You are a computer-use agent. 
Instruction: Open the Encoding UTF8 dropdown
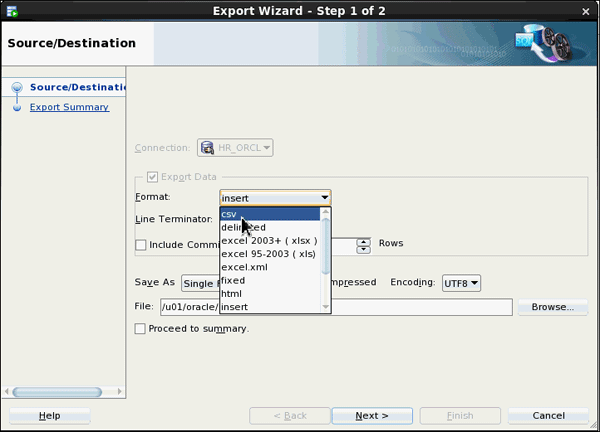(x=461, y=284)
